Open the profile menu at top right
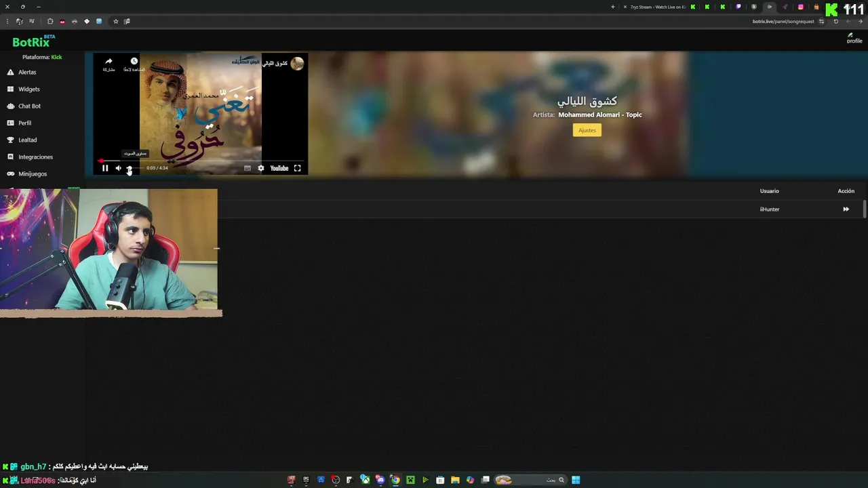The height and width of the screenshot is (488, 868). (854, 39)
